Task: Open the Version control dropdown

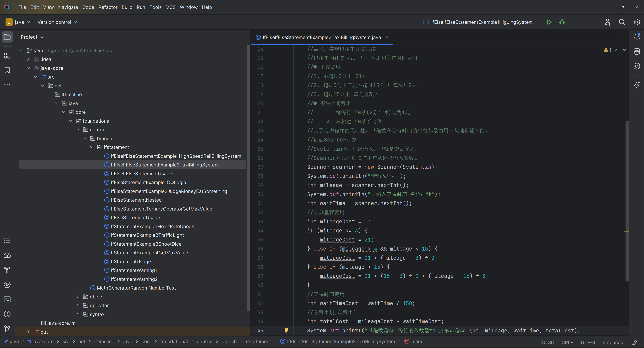Action: point(57,22)
